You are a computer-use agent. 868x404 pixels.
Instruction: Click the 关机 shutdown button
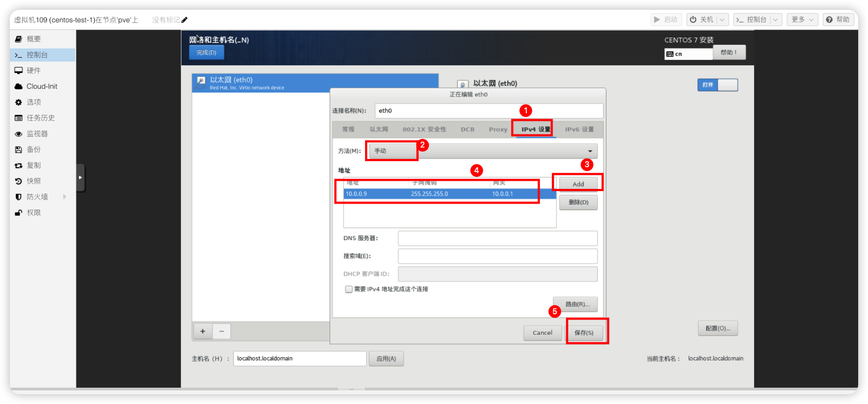pyautogui.click(x=701, y=20)
